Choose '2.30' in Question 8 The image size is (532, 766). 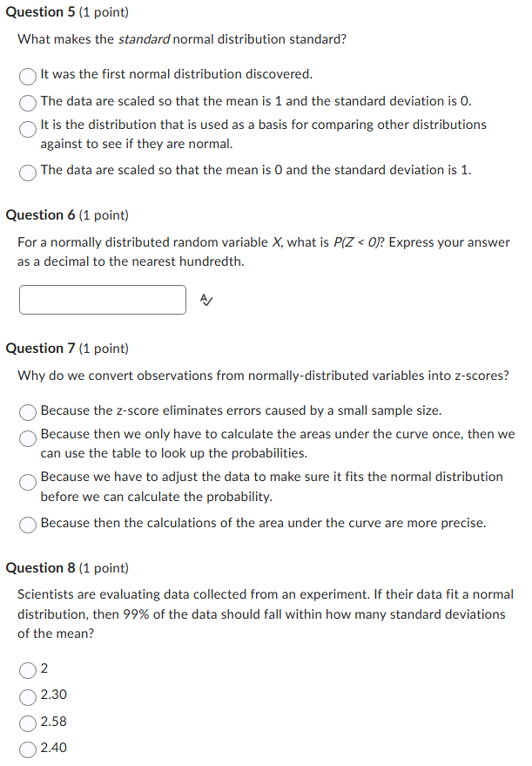(x=27, y=697)
